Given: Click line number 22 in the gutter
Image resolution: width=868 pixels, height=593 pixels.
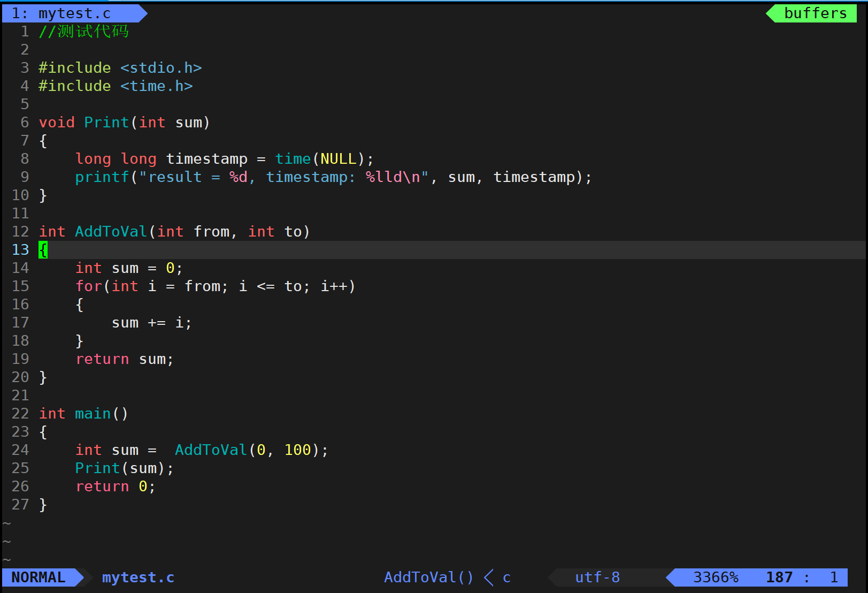Looking at the screenshot, I should point(20,414).
